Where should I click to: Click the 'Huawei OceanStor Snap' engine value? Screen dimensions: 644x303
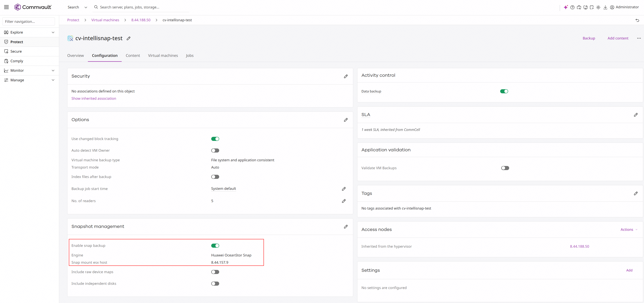[231, 255]
